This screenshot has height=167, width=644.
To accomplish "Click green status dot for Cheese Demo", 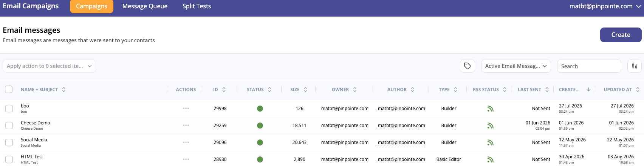I will [260, 126].
